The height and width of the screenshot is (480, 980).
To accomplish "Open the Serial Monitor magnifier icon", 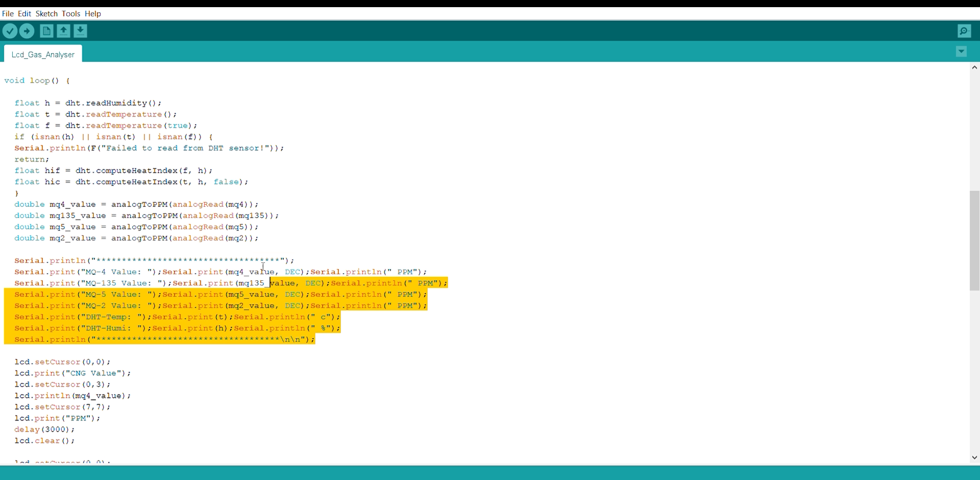I will [x=964, y=31].
